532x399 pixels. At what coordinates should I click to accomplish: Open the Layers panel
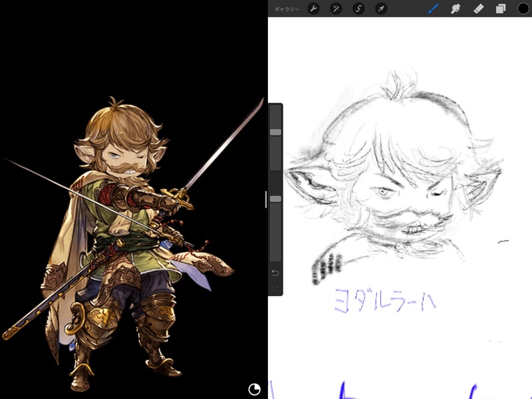coord(501,9)
